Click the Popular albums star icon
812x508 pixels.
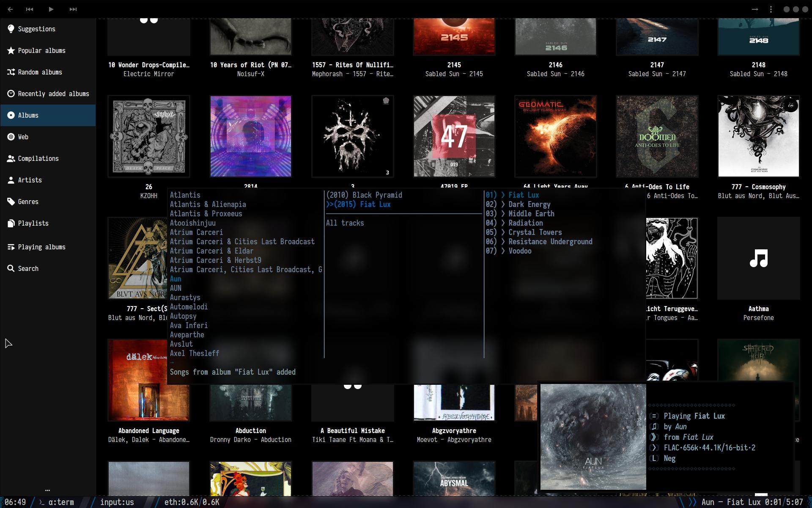pos(11,50)
